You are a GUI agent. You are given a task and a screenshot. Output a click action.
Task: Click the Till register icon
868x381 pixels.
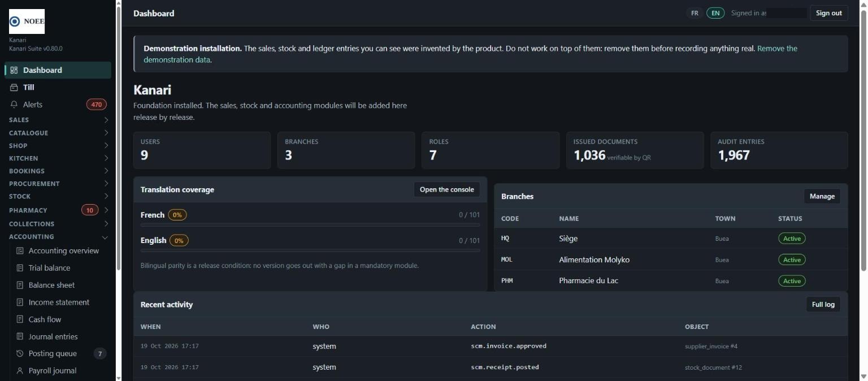point(14,87)
